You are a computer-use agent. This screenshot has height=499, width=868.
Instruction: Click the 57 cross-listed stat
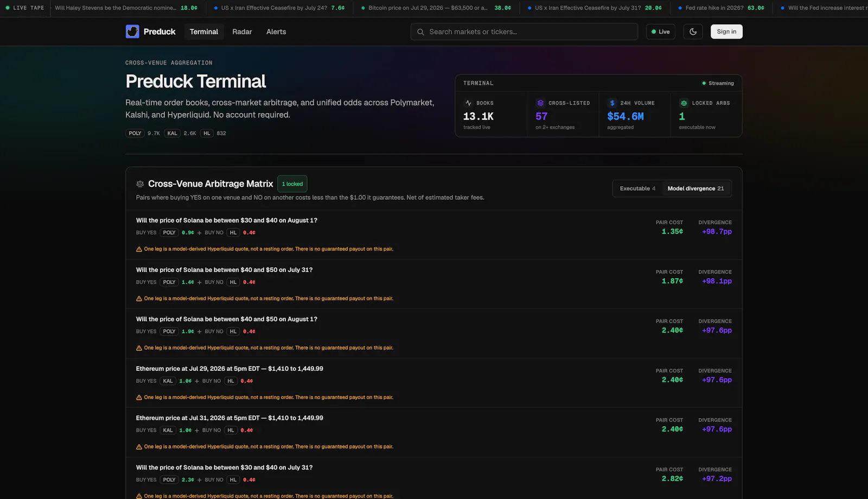(x=541, y=117)
